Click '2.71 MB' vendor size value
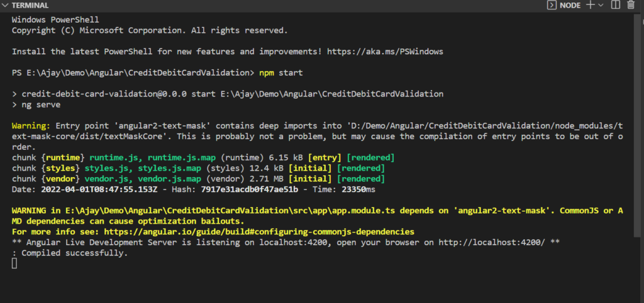644x303 pixels. click(x=267, y=179)
